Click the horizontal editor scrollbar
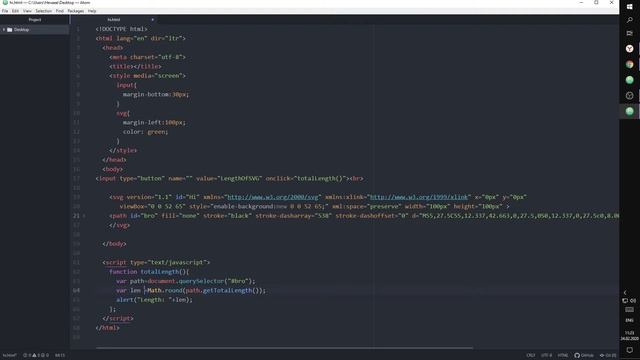This screenshot has height=360, width=640. coord(284,348)
